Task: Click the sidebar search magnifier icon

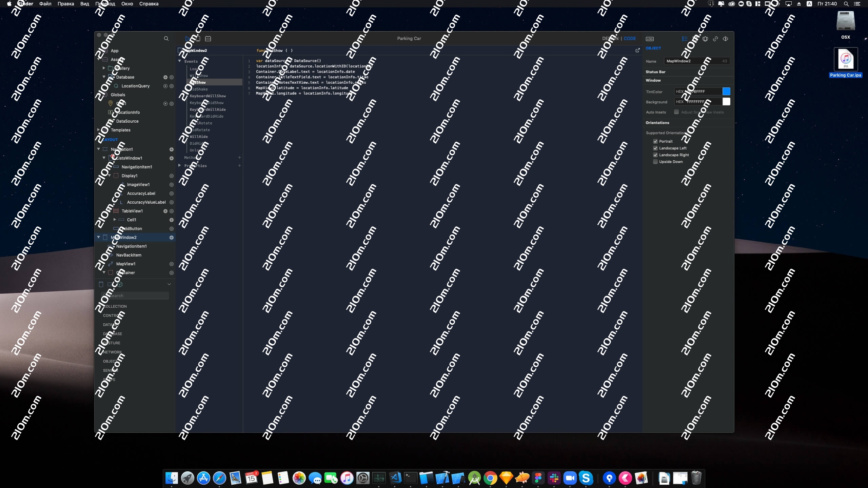Action: (x=166, y=39)
